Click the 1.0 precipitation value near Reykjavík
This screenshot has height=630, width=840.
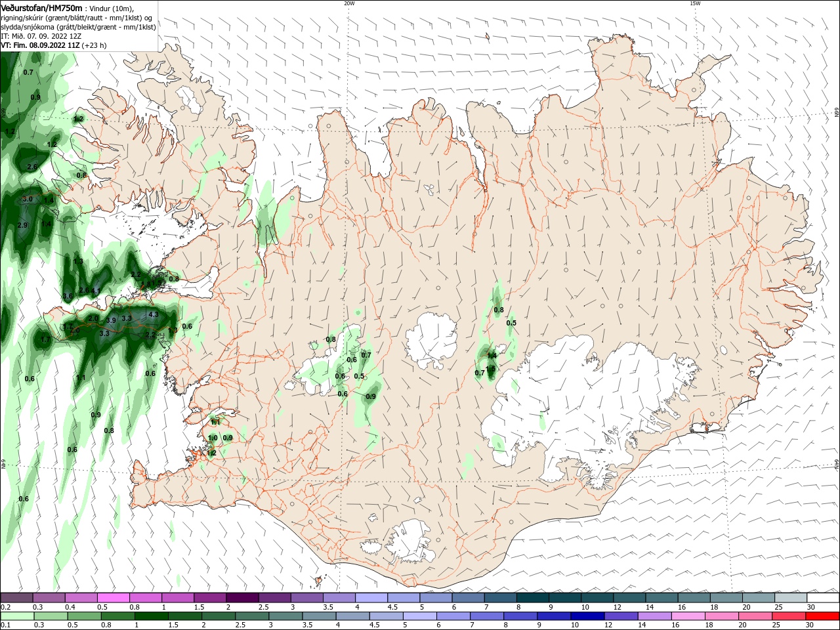pos(213,438)
